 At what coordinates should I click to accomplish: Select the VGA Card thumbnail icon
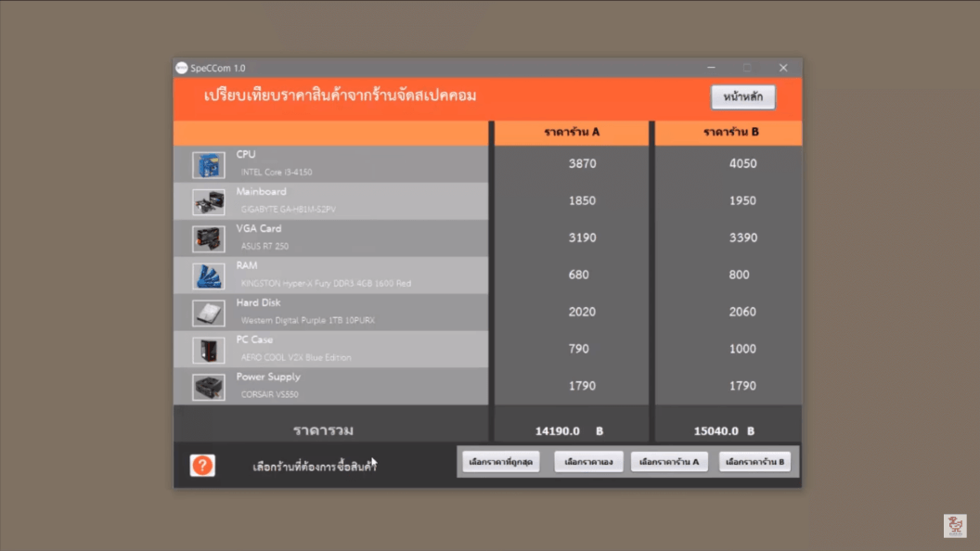coord(209,239)
